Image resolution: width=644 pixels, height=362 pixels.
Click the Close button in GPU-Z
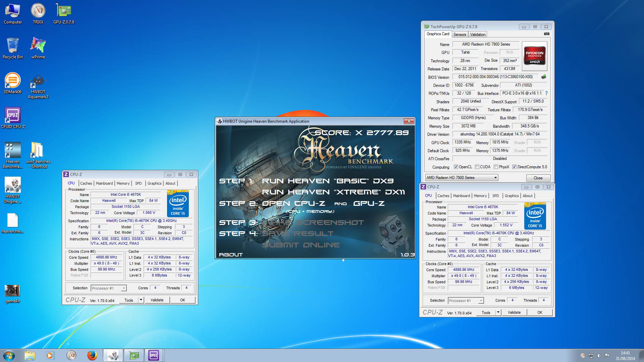pyautogui.click(x=538, y=178)
